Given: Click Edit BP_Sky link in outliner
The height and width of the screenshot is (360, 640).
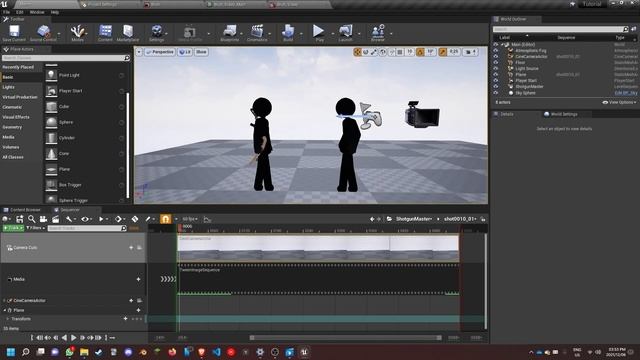Looking at the screenshot, I should (x=626, y=93).
